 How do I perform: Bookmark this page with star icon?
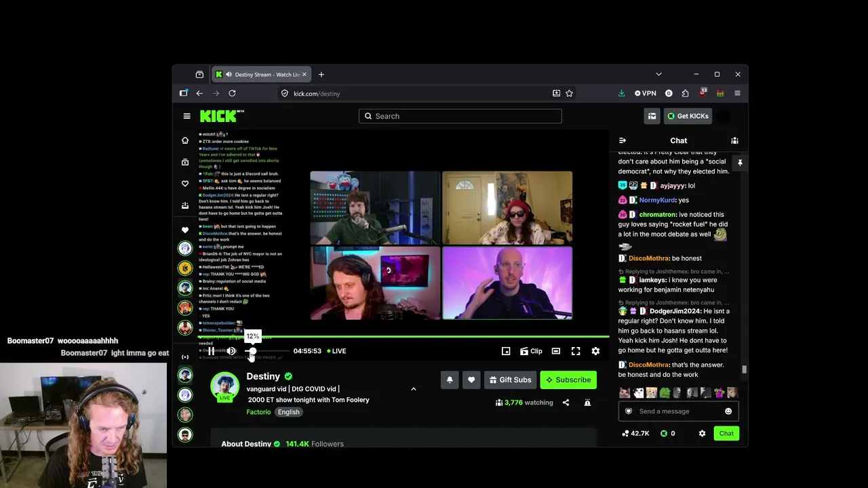tap(570, 94)
